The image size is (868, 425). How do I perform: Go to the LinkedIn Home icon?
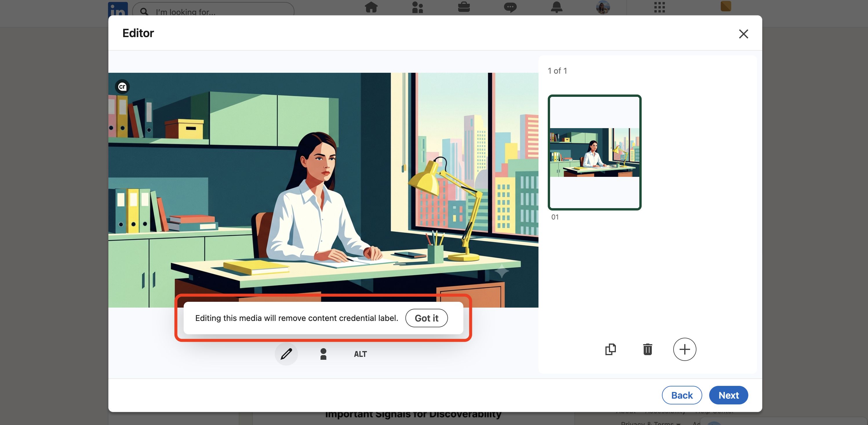(371, 7)
